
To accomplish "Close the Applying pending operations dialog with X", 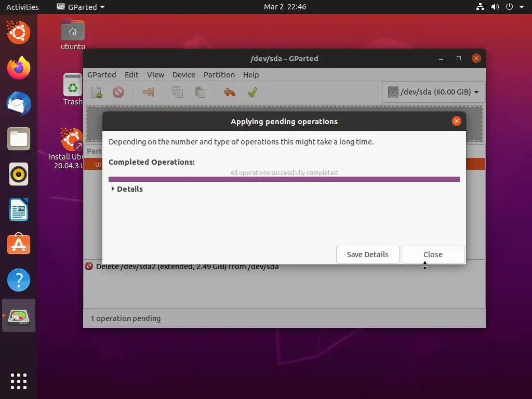I will point(456,121).
